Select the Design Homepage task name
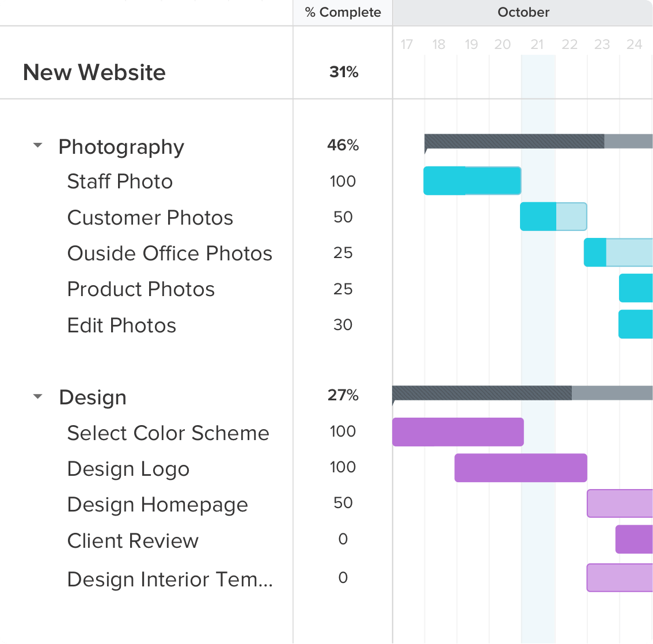The image size is (653, 644). [x=157, y=505]
